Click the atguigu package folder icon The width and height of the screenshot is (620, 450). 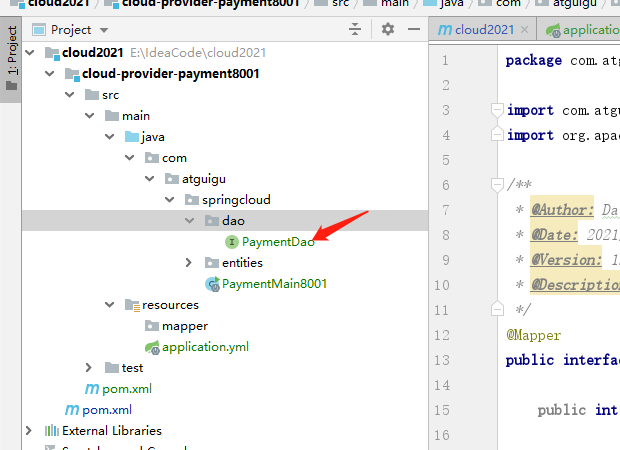click(172, 179)
